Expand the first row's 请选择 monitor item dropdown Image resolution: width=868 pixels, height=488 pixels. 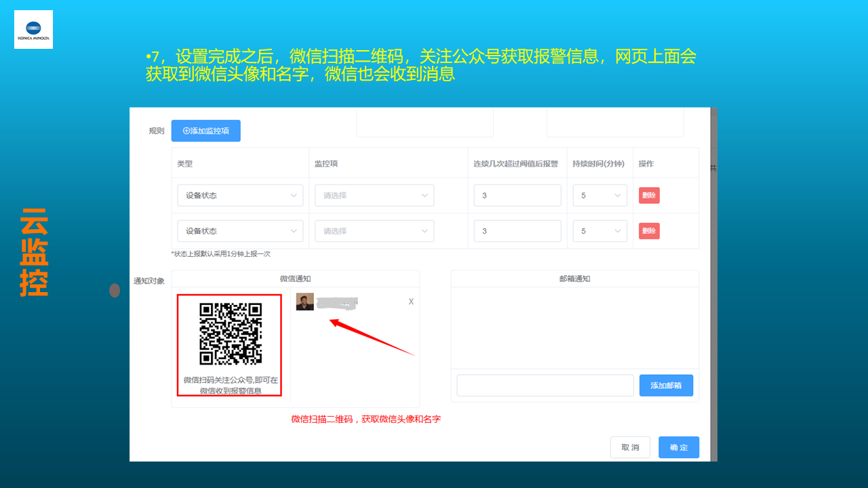pos(374,196)
